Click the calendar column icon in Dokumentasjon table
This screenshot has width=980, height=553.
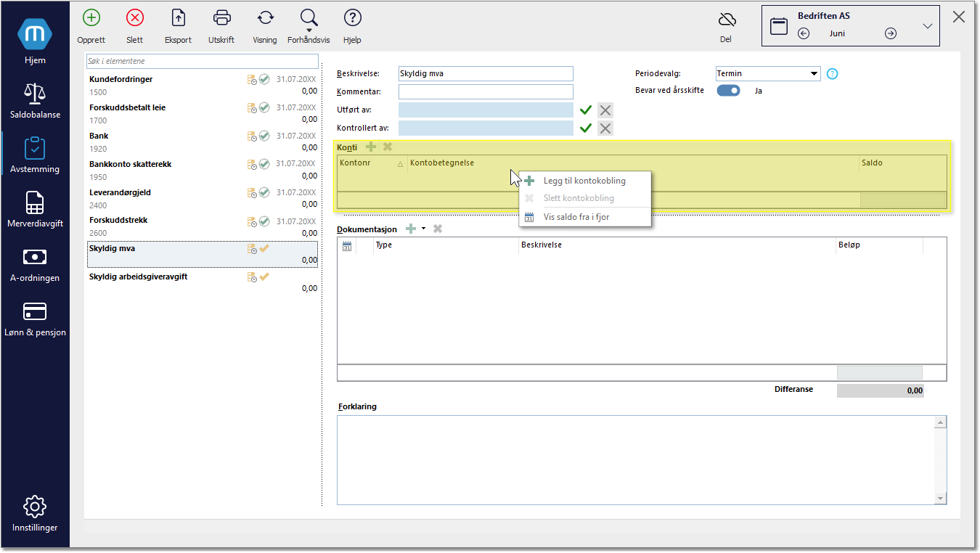[347, 245]
